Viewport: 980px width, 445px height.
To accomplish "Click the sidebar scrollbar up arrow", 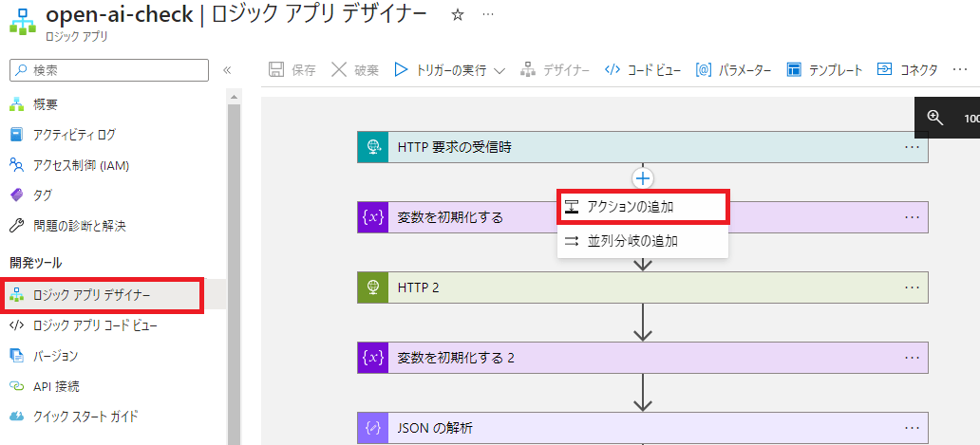I will pos(234,98).
